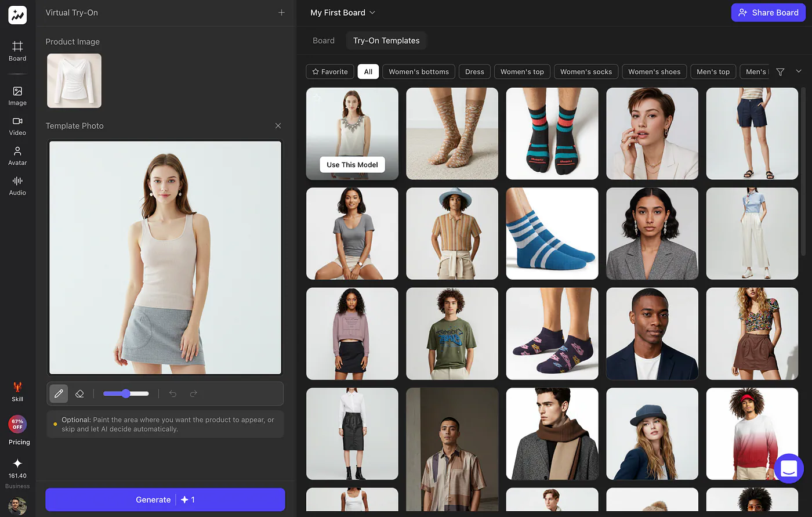Screen dimensions: 812x517
Task: Filter by Women's socks
Action: (x=586, y=71)
